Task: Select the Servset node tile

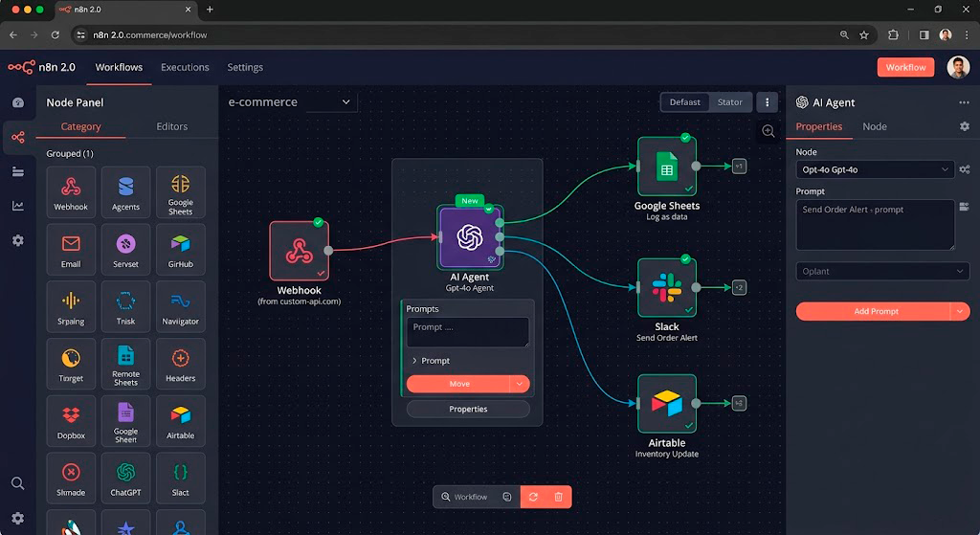Action: (x=125, y=250)
